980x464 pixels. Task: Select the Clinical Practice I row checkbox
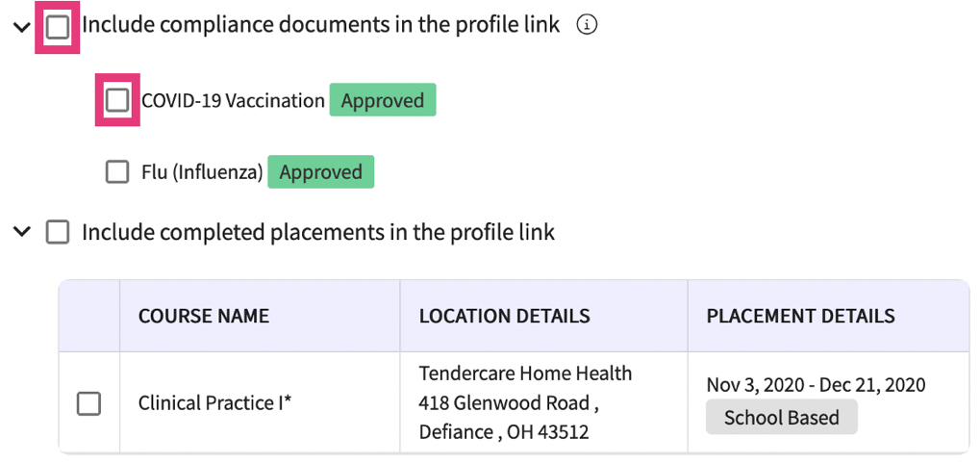(88, 403)
